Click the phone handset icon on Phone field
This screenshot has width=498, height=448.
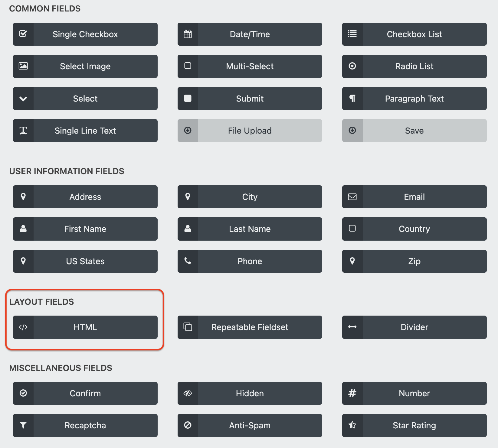188,261
